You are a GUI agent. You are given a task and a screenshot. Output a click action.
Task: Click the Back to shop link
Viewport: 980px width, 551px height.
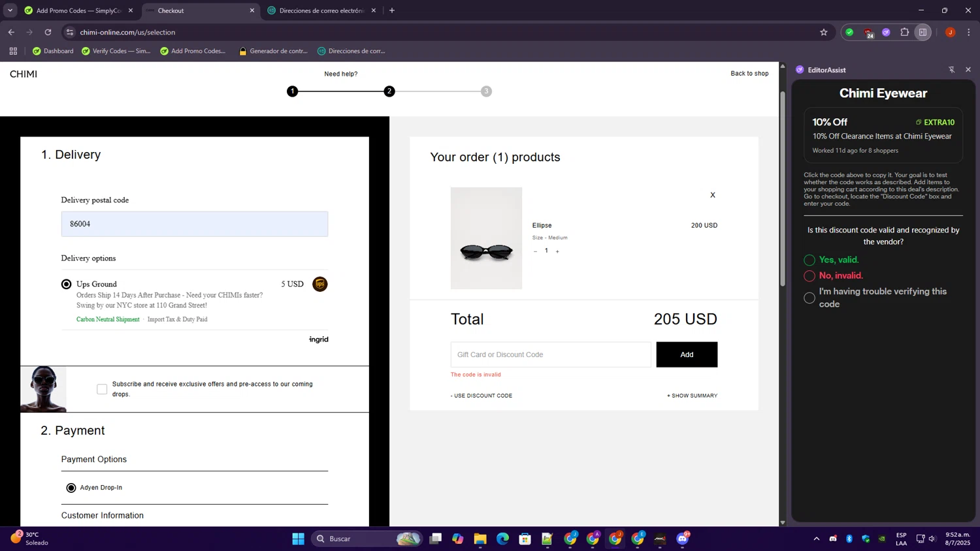pyautogui.click(x=749, y=74)
